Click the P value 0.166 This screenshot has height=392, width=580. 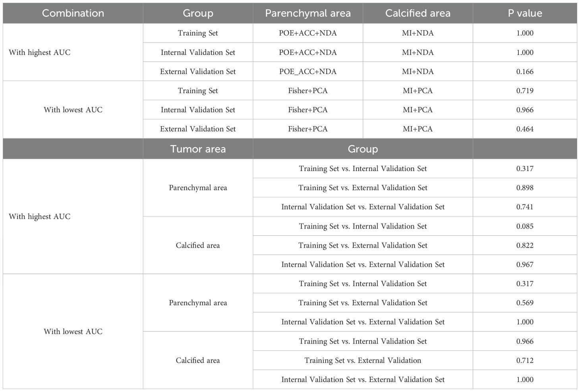point(525,71)
